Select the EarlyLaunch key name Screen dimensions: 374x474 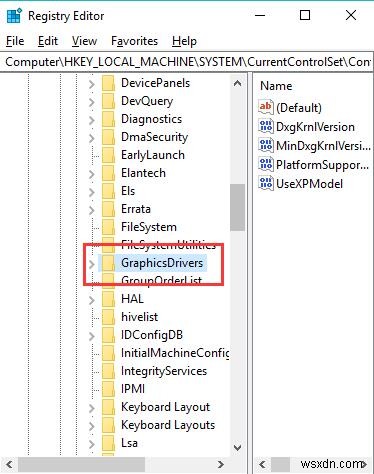[153, 155]
